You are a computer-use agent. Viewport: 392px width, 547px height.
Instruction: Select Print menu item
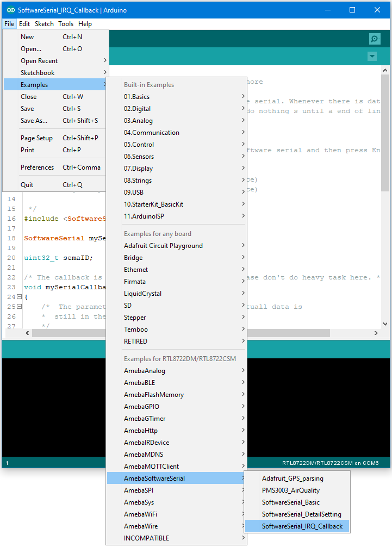pos(56,150)
